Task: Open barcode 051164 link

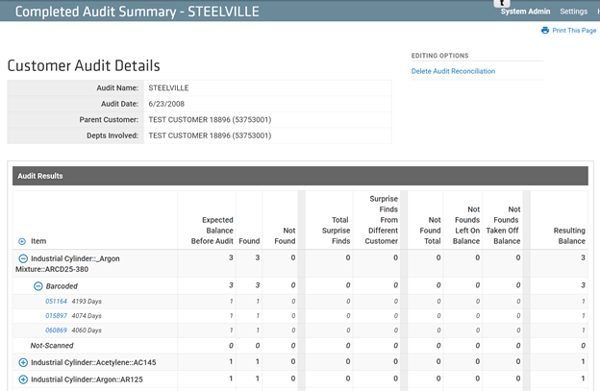Action: (x=56, y=301)
